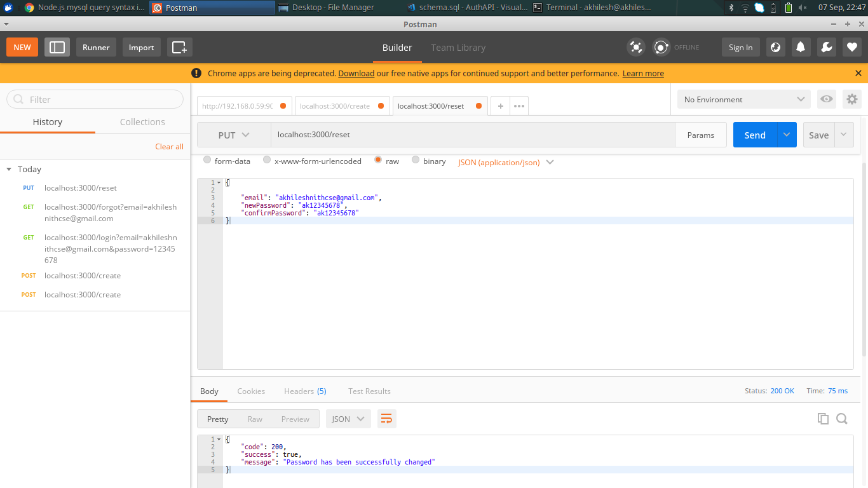Toggle the sidebar layout icon
The width and height of the screenshot is (868, 488).
click(x=57, y=47)
